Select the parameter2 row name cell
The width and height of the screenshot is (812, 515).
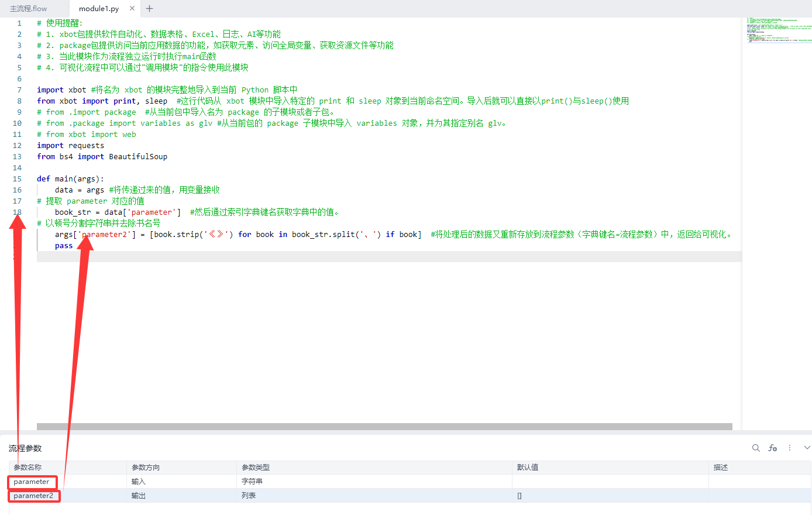33,496
